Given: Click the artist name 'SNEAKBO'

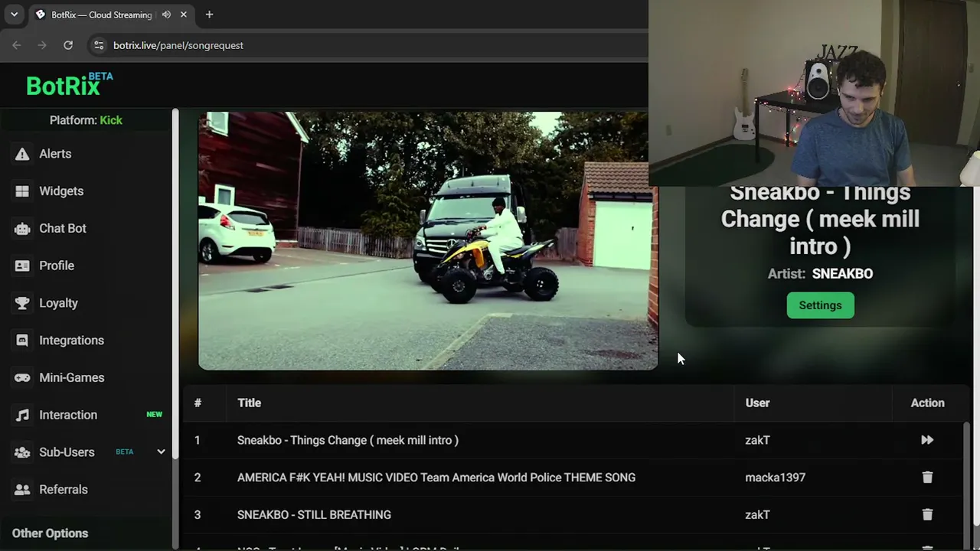Looking at the screenshot, I should [x=842, y=274].
